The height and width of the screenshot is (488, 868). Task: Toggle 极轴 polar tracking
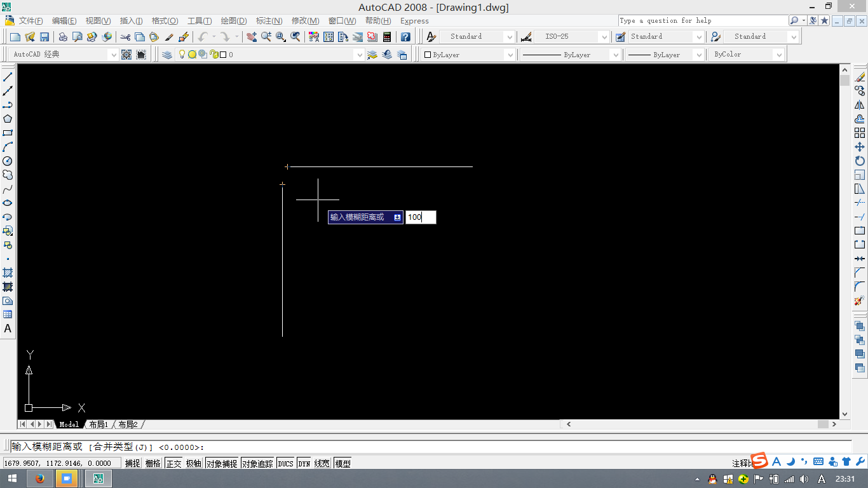pos(194,463)
